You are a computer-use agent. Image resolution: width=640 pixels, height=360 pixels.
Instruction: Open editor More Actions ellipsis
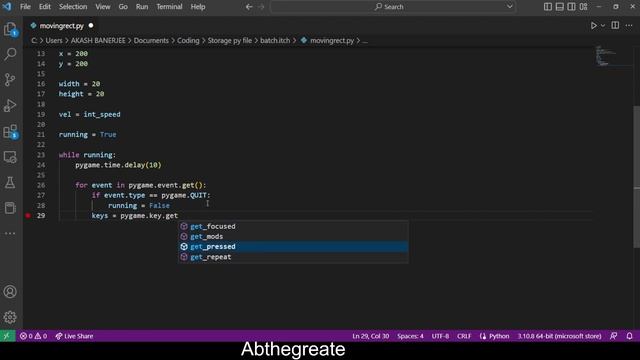(x=629, y=25)
